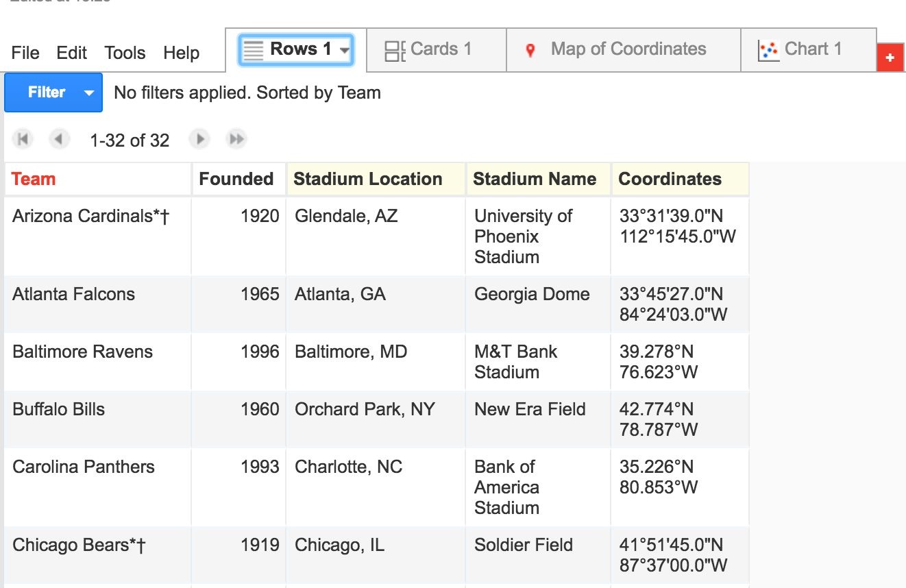Viewport: 906px width, 588px height.
Task: Open the Tools menu
Action: pyautogui.click(x=125, y=53)
